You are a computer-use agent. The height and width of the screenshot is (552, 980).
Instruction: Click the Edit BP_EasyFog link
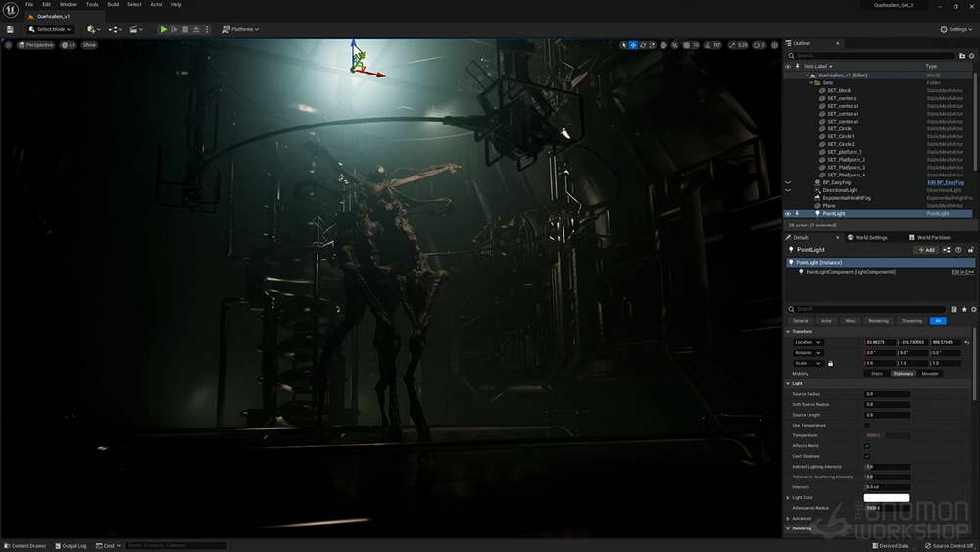(946, 183)
